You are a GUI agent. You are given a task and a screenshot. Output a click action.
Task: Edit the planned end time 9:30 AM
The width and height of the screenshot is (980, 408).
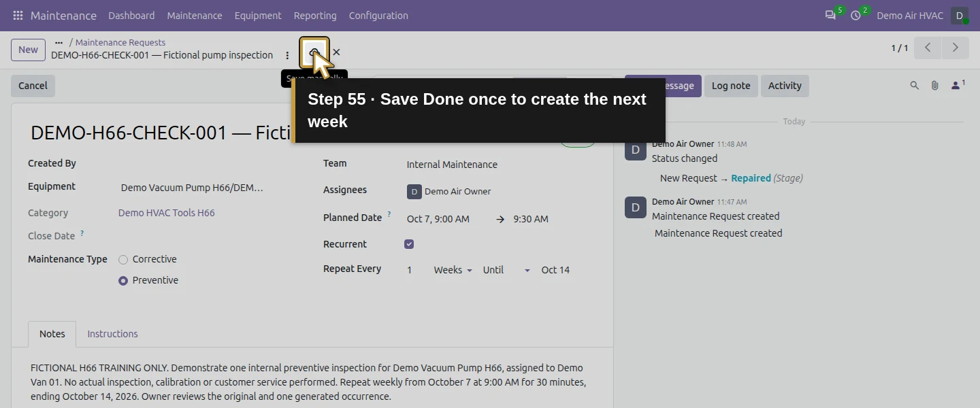[x=531, y=219]
